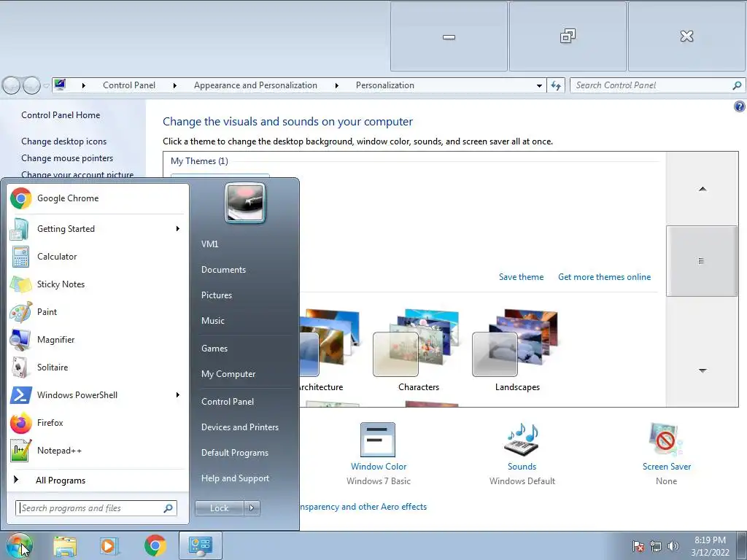Open Firefox from Start menu
Image resolution: width=747 pixels, height=560 pixels.
tap(98, 423)
